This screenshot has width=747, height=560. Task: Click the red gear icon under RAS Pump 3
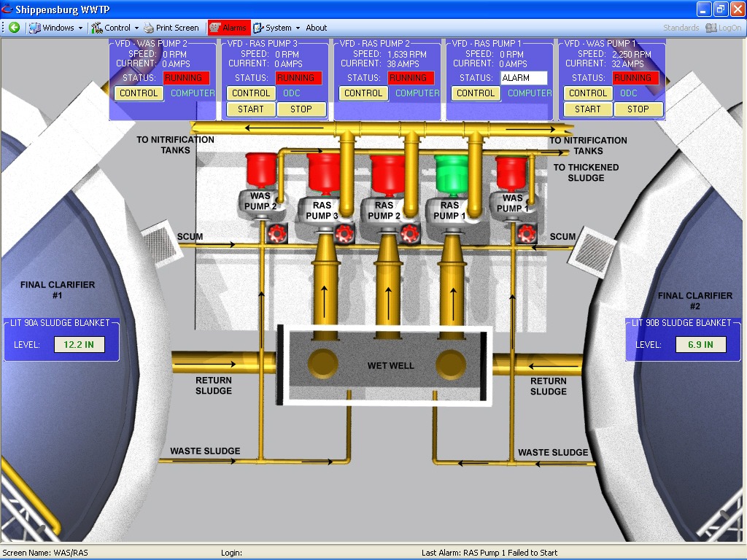[x=344, y=233]
